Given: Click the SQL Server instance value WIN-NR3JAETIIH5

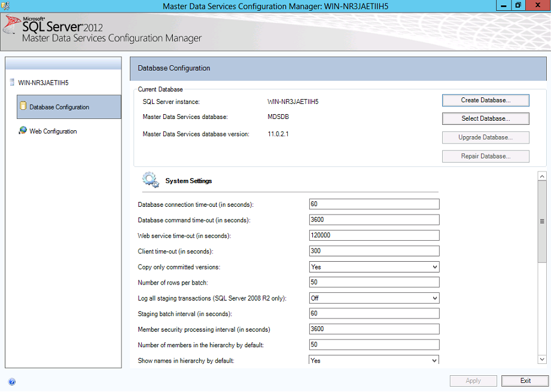Looking at the screenshot, I should [293, 102].
